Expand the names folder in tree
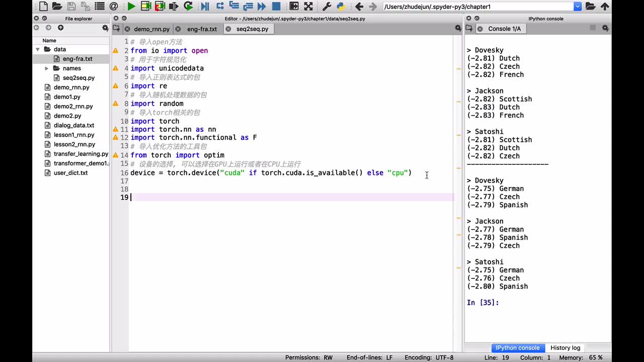 click(47, 68)
